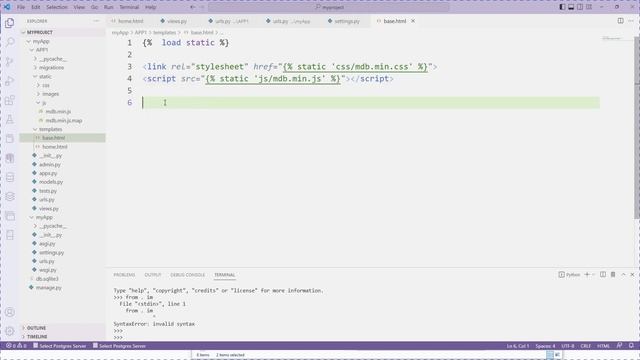
Task: Switch to the home.html editor tab
Action: [x=131, y=21]
